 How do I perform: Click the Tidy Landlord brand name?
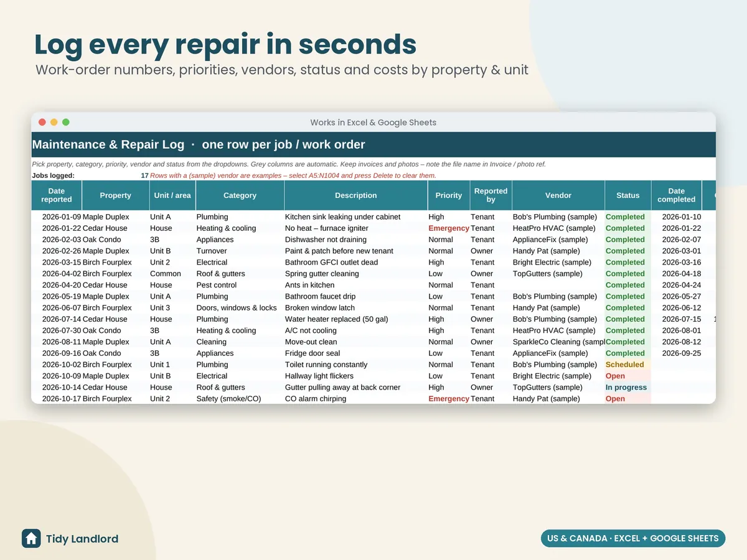pos(82,539)
